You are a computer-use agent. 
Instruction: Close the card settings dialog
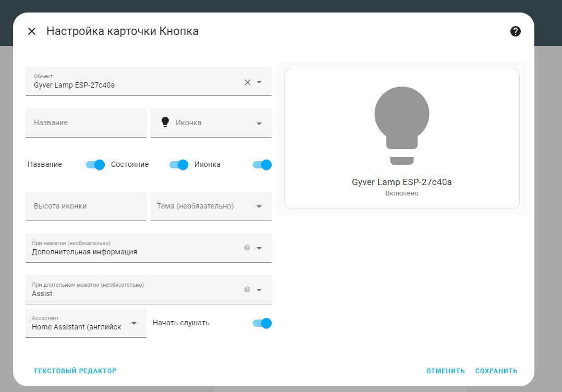[31, 31]
